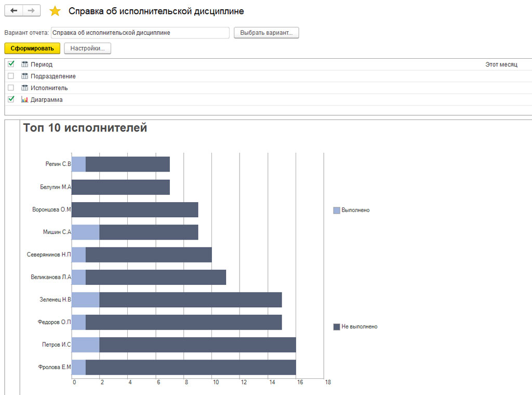Click the Выполнено legend color swatch
This screenshot has width=532, height=395.
coord(336,210)
